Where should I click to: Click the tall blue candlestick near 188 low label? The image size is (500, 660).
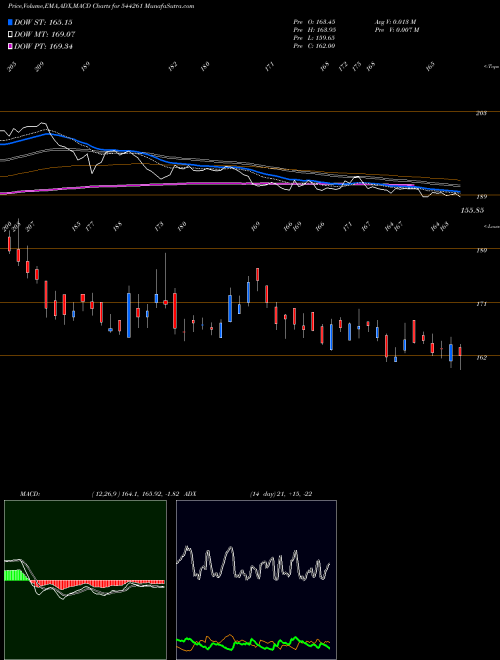point(129,315)
